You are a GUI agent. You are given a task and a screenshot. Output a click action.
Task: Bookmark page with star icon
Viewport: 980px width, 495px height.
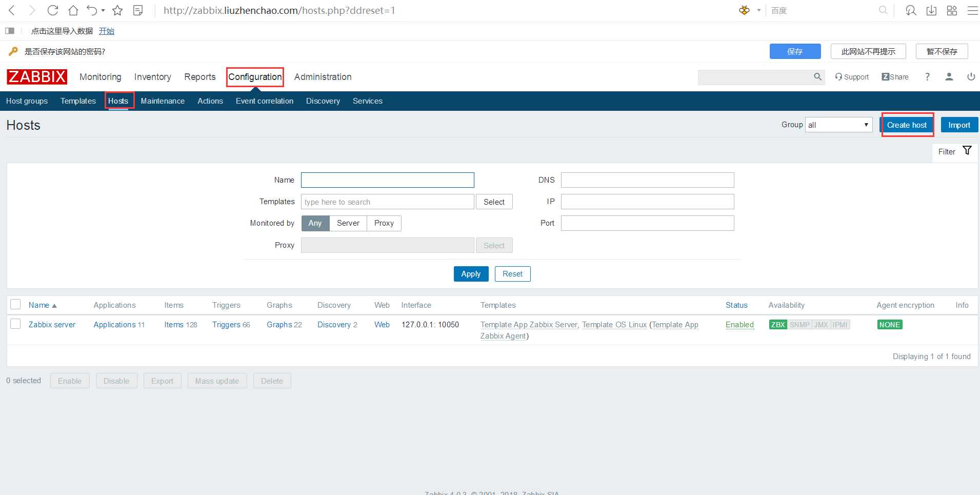(117, 10)
